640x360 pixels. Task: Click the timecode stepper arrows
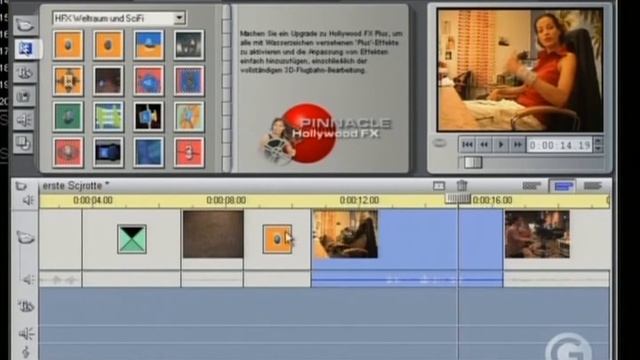click(x=598, y=145)
